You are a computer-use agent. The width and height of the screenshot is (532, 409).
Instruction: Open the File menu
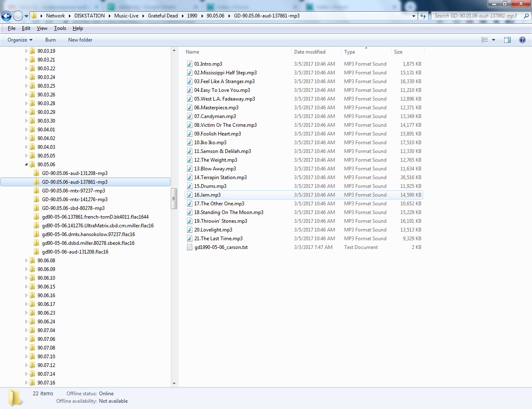pos(12,28)
